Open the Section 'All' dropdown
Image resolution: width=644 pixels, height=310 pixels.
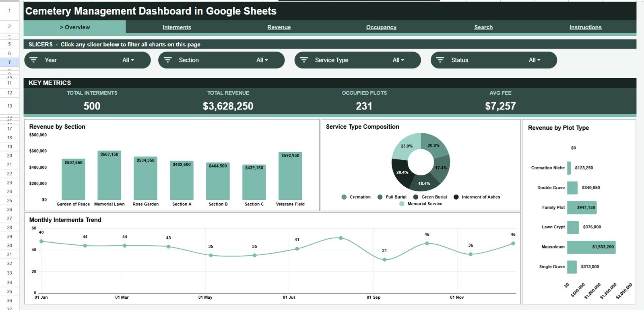click(x=262, y=60)
